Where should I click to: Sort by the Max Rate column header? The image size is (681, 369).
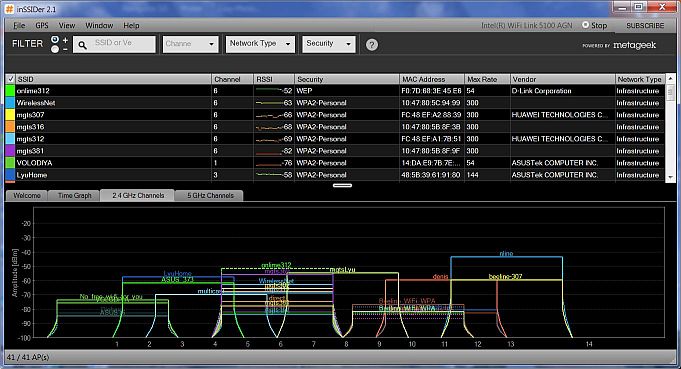point(487,79)
